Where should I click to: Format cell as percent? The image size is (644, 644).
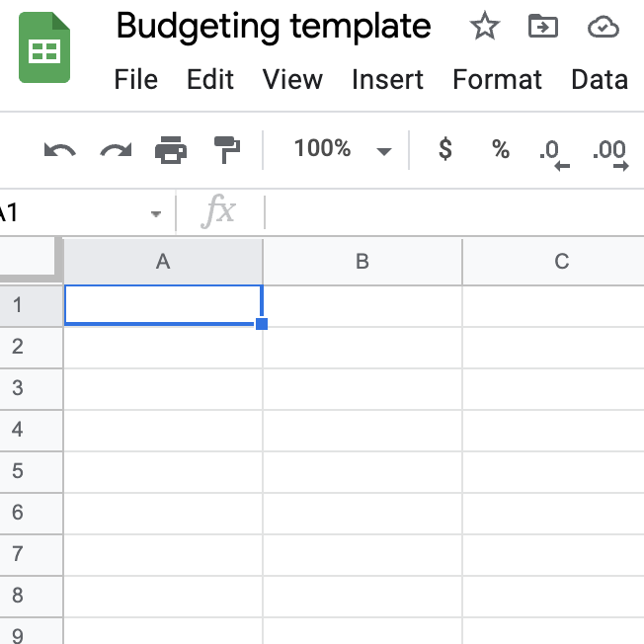coord(501,150)
